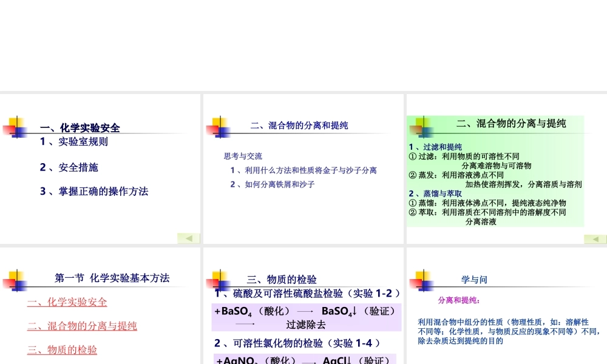Click the line ①过滤：利用物质的可溶性不同
The height and width of the screenshot is (364, 607).
[x=464, y=157]
